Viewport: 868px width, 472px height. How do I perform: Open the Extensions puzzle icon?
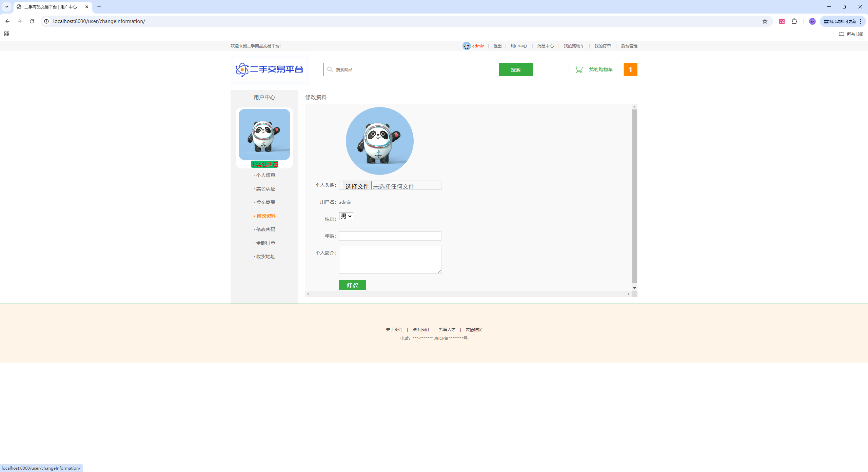coord(794,21)
